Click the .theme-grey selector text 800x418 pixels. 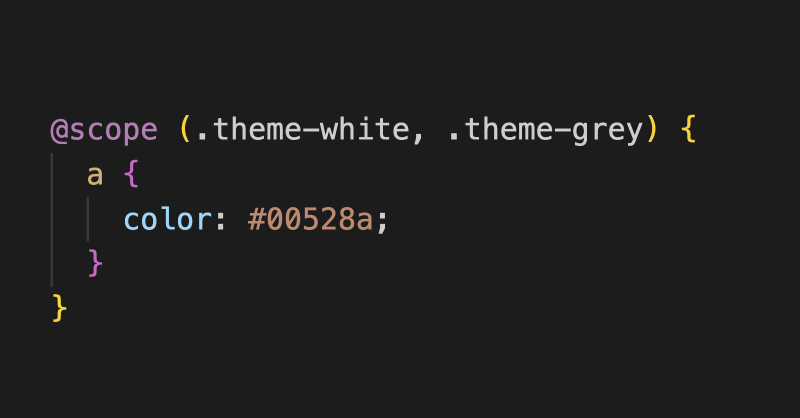point(546,131)
